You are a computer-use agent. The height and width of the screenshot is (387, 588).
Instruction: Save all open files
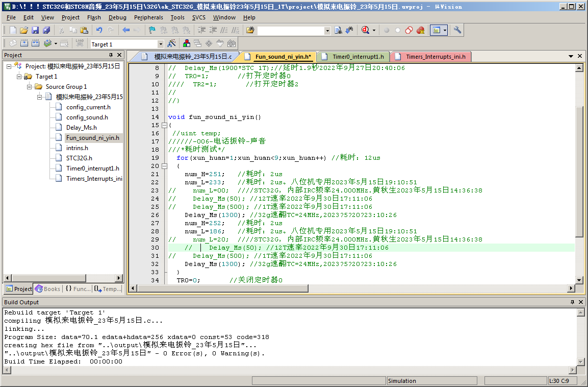(x=46, y=30)
